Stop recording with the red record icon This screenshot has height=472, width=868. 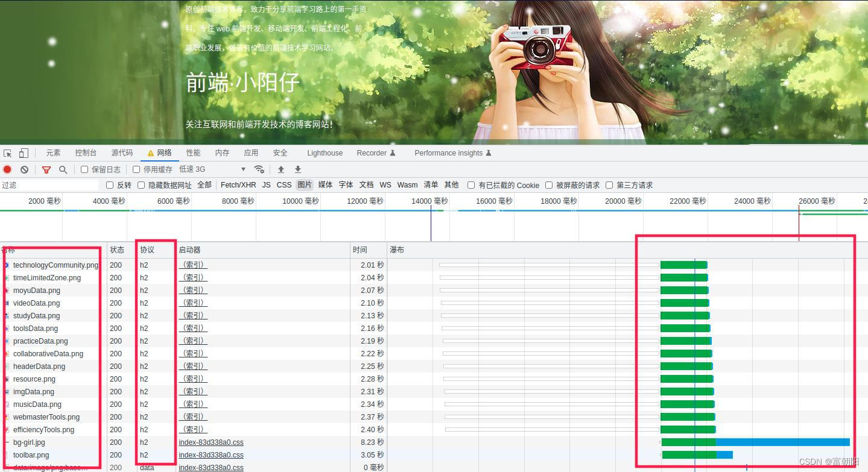point(7,169)
